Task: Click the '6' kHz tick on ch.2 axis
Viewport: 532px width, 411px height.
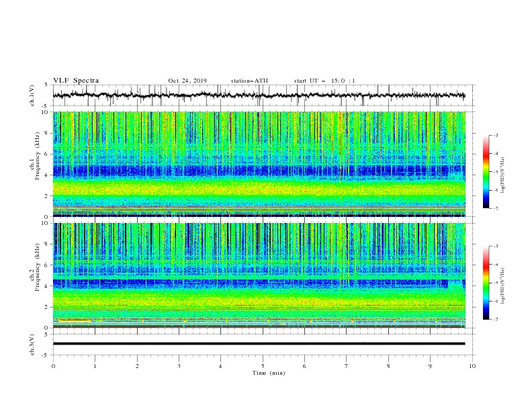Action: tap(48, 265)
